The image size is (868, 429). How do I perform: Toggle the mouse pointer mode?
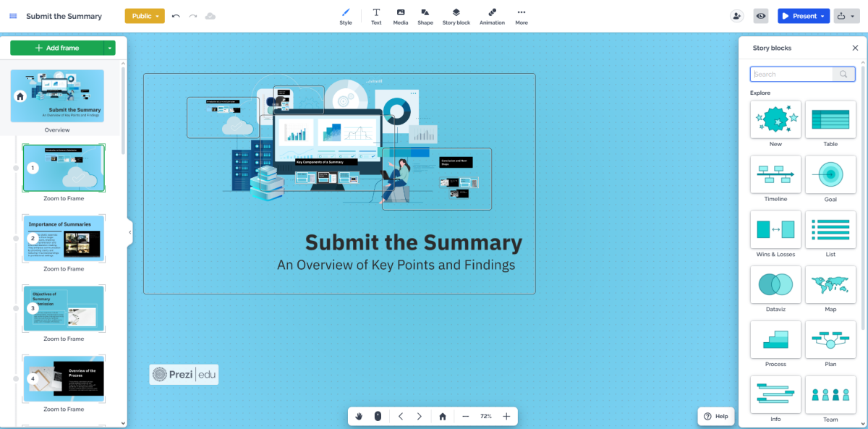pos(378,417)
